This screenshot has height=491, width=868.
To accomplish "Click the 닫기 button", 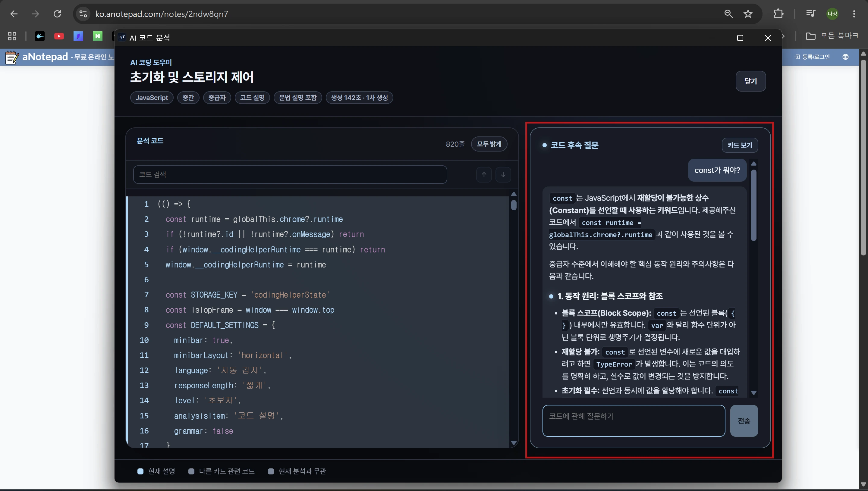I will [x=750, y=81].
